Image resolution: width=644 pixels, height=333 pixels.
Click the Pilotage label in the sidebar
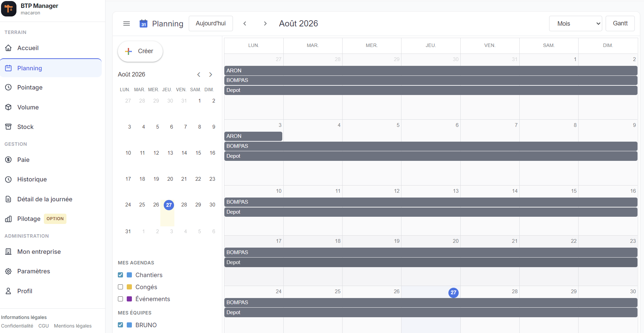pyautogui.click(x=29, y=219)
